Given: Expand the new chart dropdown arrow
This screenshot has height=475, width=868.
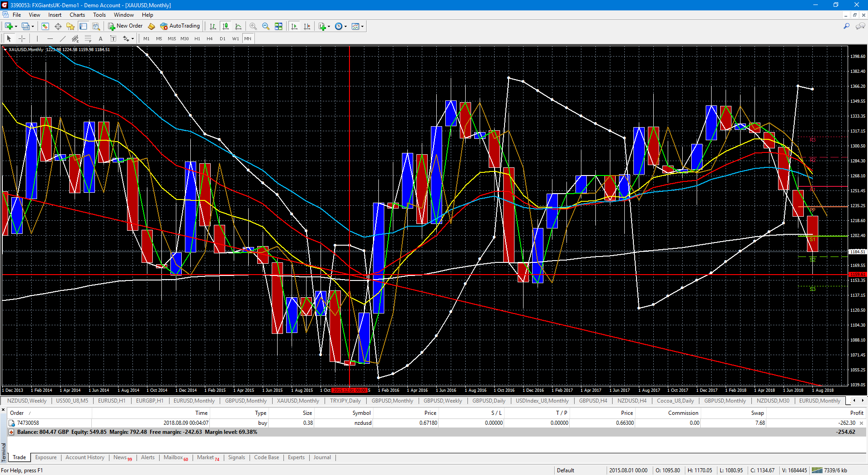Looking at the screenshot, I should click(16, 26).
